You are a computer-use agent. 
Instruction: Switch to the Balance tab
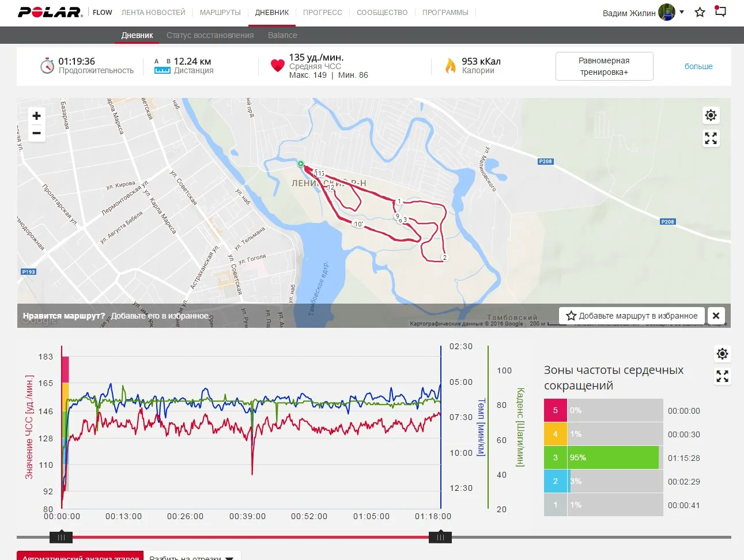(282, 35)
